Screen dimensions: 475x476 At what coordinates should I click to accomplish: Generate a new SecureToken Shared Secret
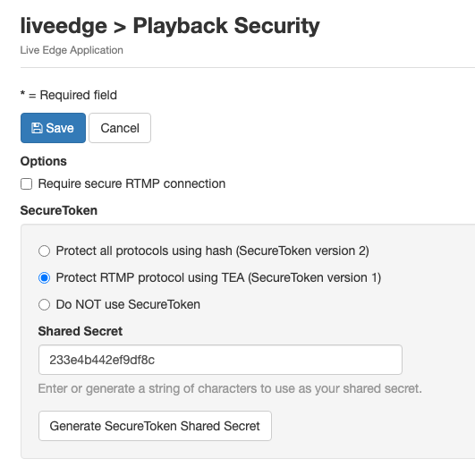(155, 426)
